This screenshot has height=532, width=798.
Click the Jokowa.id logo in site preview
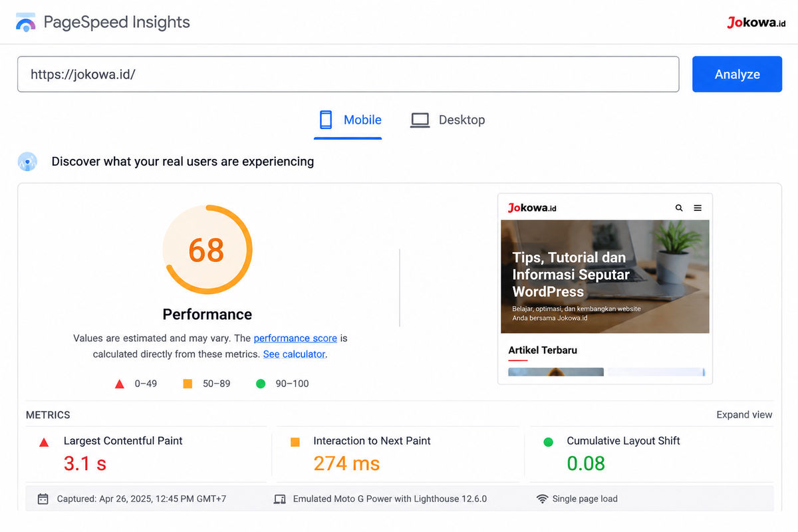(532, 208)
